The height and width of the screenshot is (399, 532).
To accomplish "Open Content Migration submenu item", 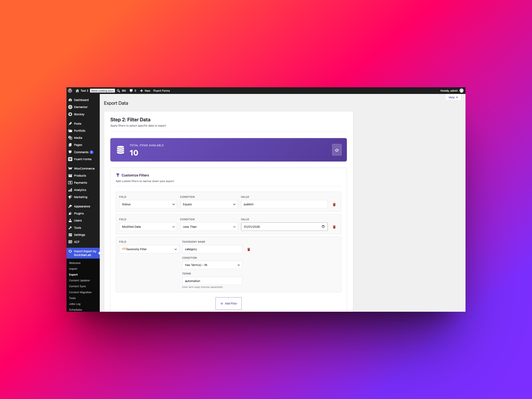I will [x=80, y=292].
